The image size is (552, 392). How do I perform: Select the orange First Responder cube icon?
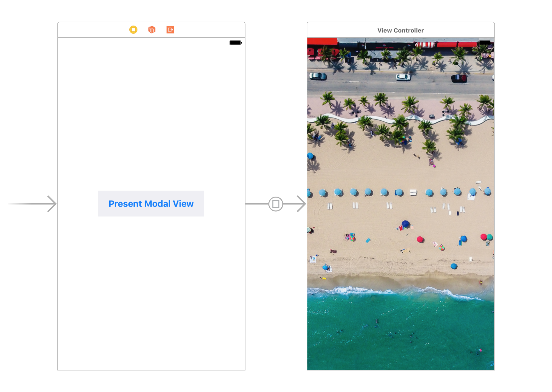[x=152, y=30]
